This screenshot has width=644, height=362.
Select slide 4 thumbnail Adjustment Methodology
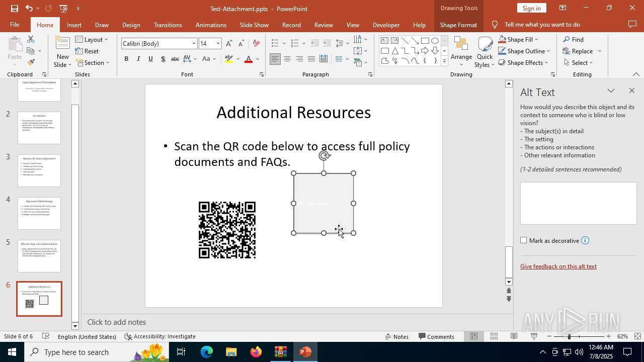click(39, 213)
